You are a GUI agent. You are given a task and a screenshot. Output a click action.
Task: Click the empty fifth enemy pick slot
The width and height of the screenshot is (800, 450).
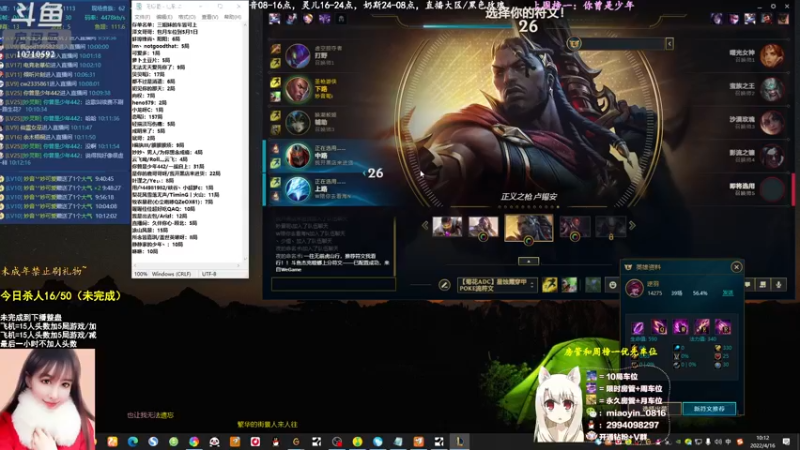click(x=772, y=189)
